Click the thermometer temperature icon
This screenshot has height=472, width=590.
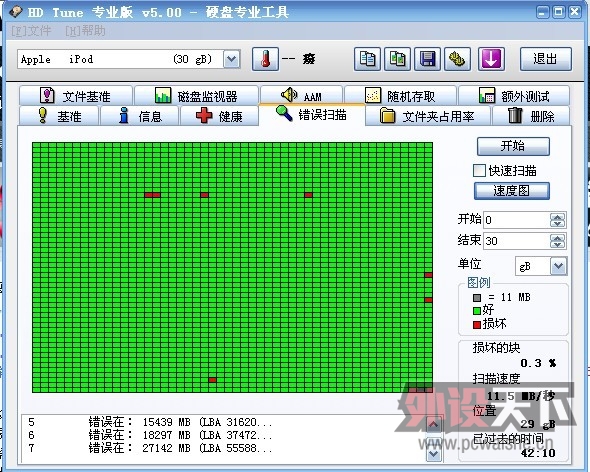[x=265, y=59]
